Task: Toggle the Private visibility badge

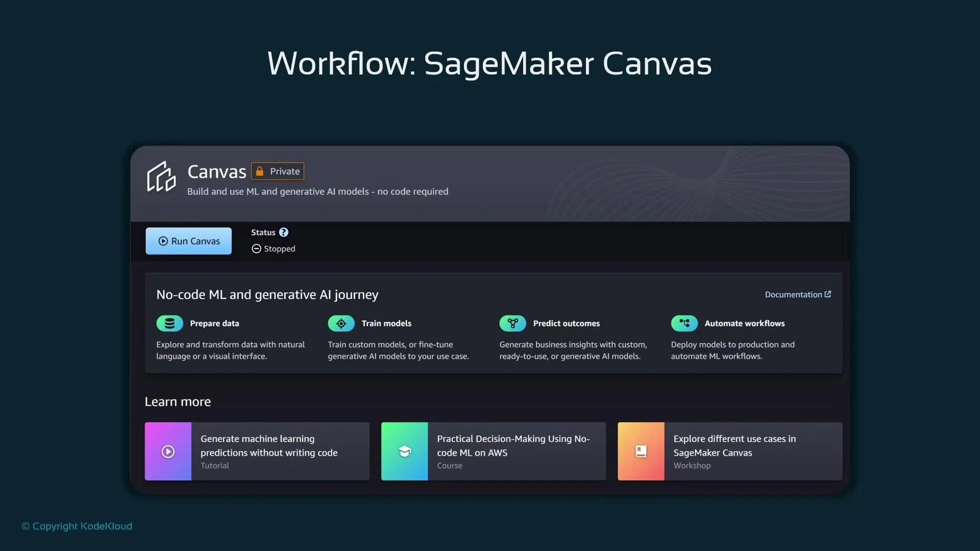Action: 277,171
